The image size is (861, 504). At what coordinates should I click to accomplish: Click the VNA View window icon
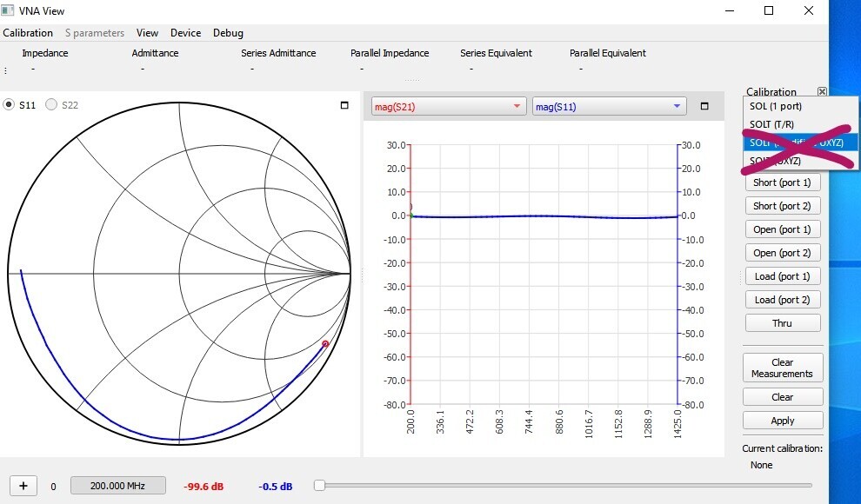[7, 10]
